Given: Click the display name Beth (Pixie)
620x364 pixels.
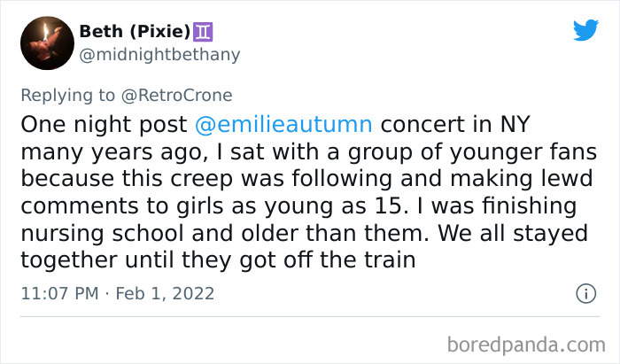Looking at the screenshot, I should click(135, 32).
